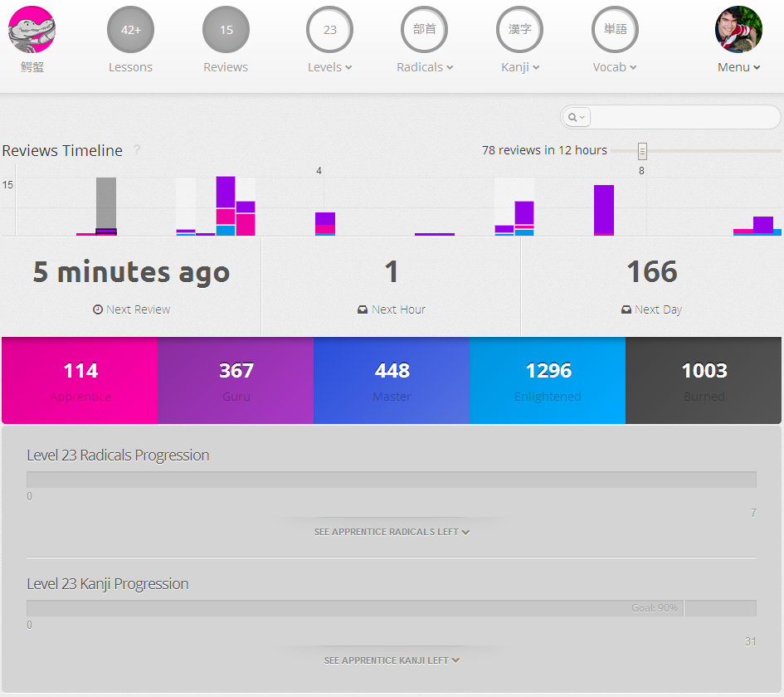Expand See Apprentice Kanji Left
The height and width of the screenshot is (697, 784).
[x=392, y=660]
